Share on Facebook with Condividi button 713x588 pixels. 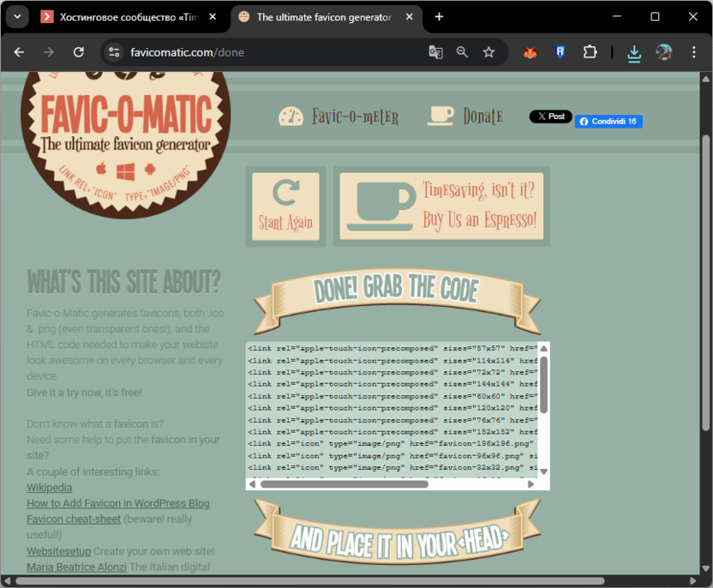click(x=608, y=122)
